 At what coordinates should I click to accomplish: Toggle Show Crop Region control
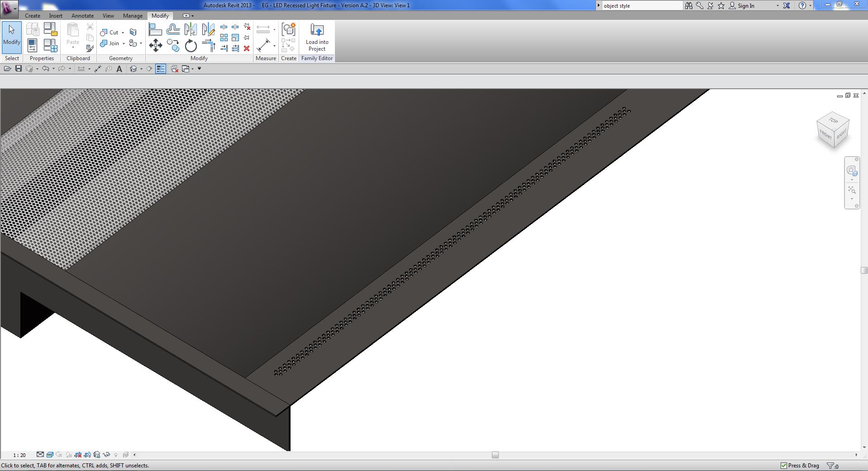pyautogui.click(x=87, y=455)
